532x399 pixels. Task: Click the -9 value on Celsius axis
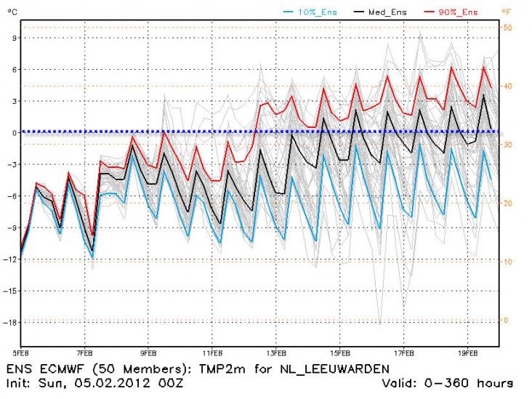(12, 227)
